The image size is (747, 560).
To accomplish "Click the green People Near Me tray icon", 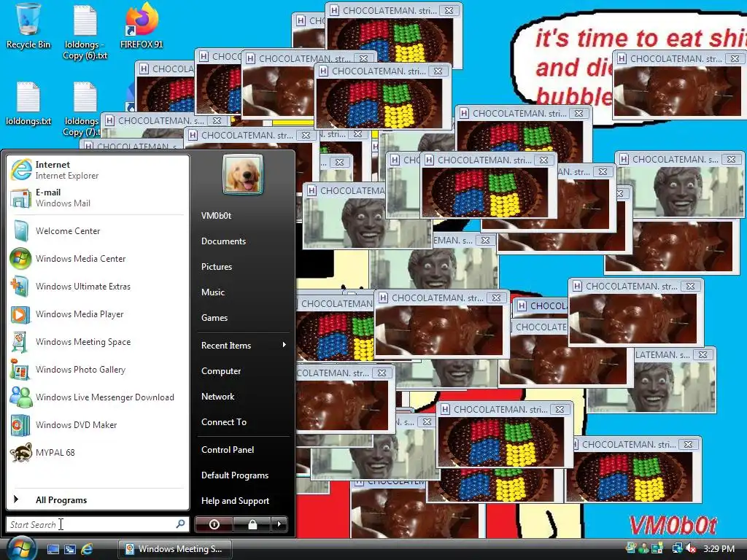I will pos(644,548).
